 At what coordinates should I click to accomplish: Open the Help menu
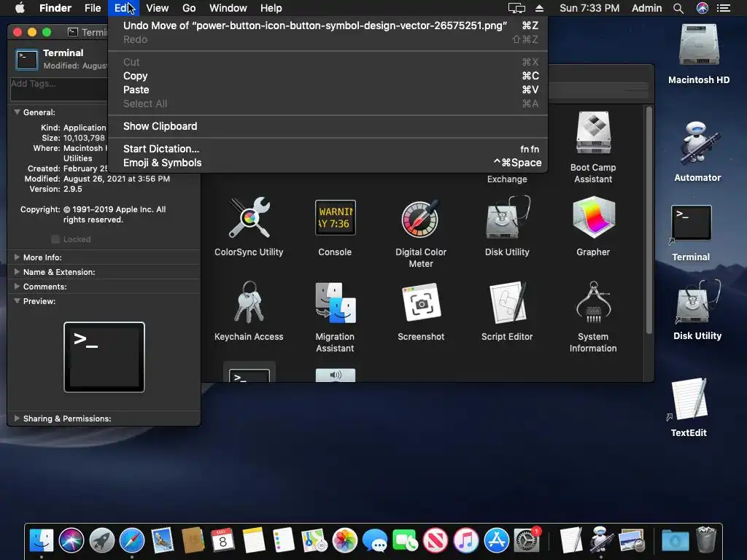[x=271, y=8]
